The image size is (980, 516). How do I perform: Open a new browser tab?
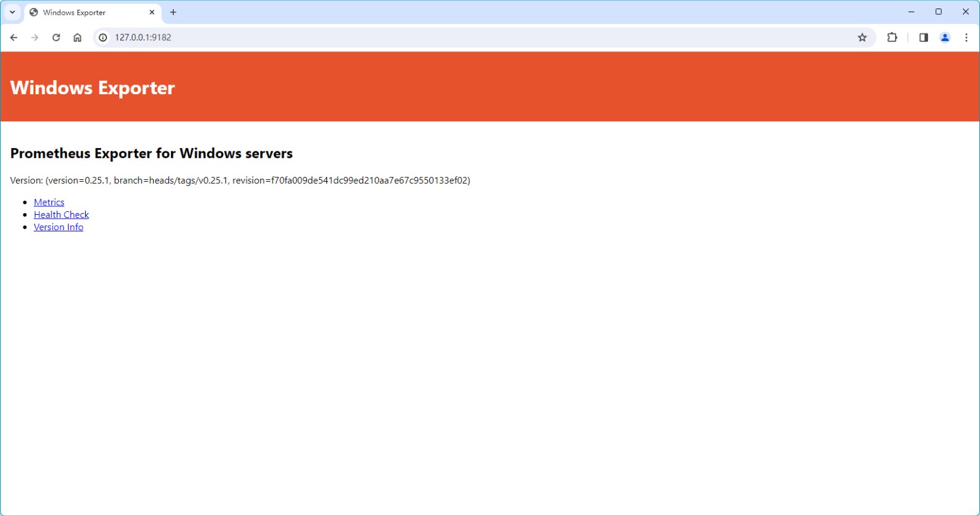[x=173, y=12]
